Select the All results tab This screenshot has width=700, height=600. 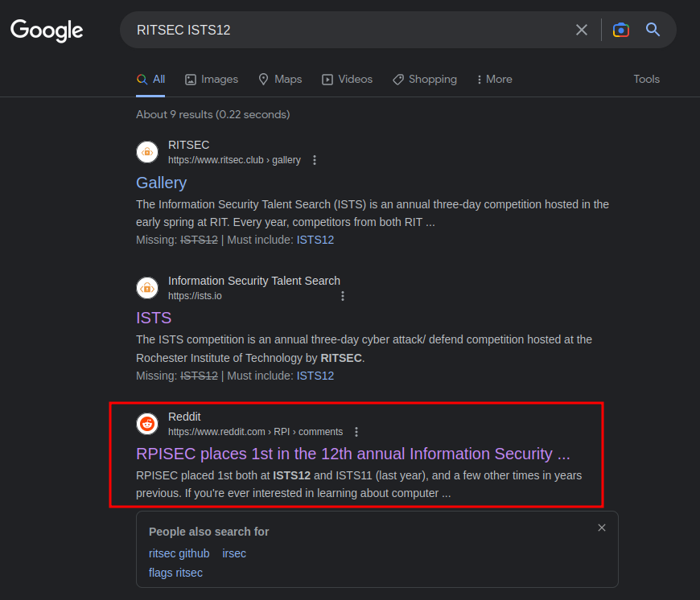pyautogui.click(x=151, y=80)
